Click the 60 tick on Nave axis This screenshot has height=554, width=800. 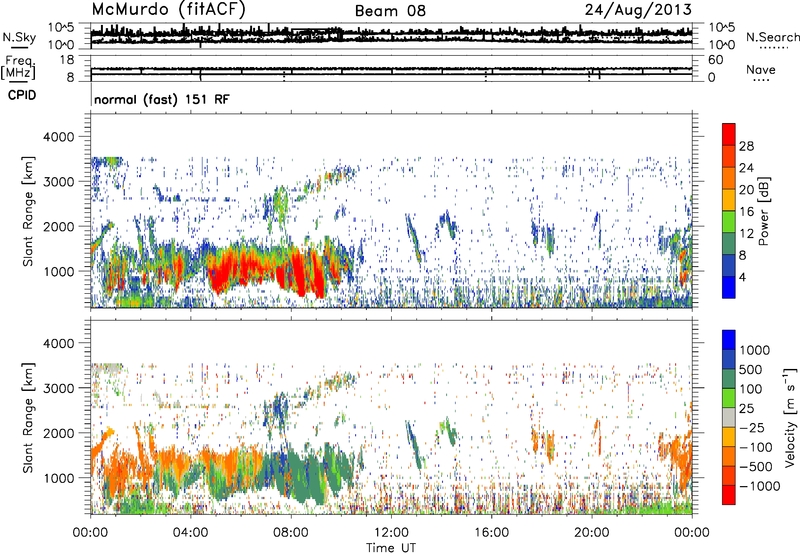click(715, 60)
